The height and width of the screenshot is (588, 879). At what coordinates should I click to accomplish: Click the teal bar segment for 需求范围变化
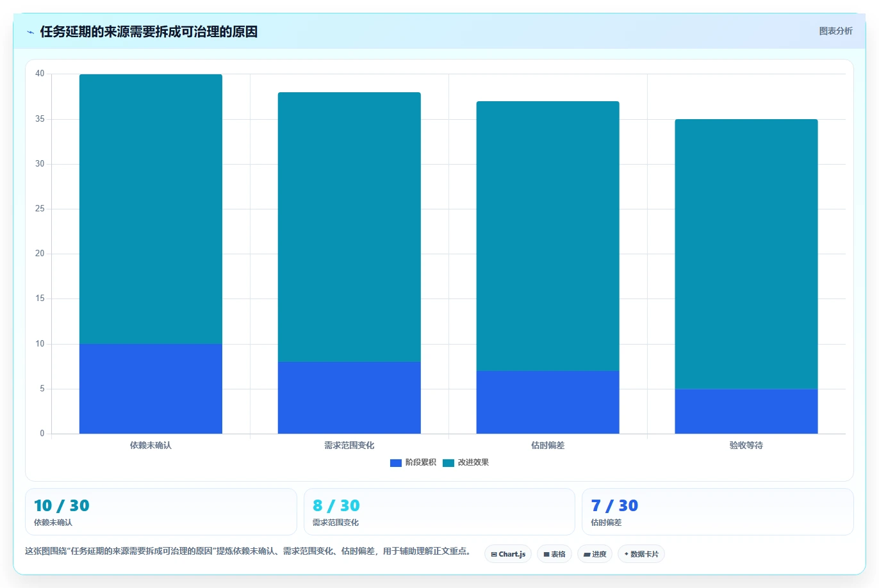[349, 227]
